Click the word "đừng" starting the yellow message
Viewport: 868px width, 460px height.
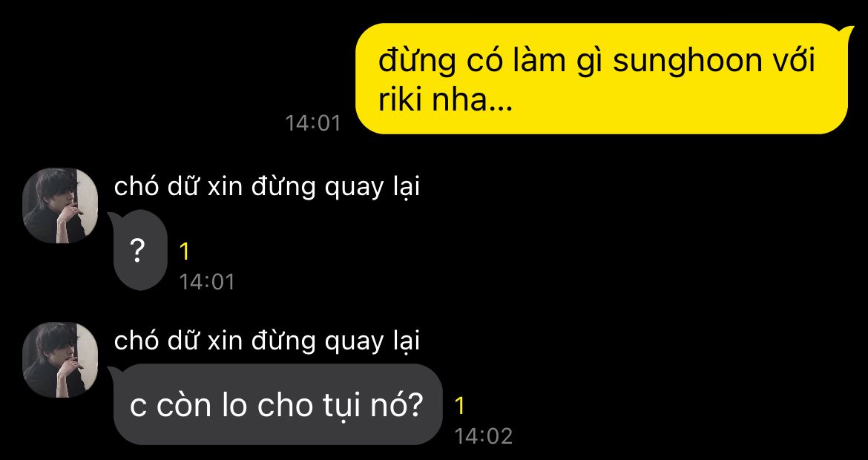point(417,60)
